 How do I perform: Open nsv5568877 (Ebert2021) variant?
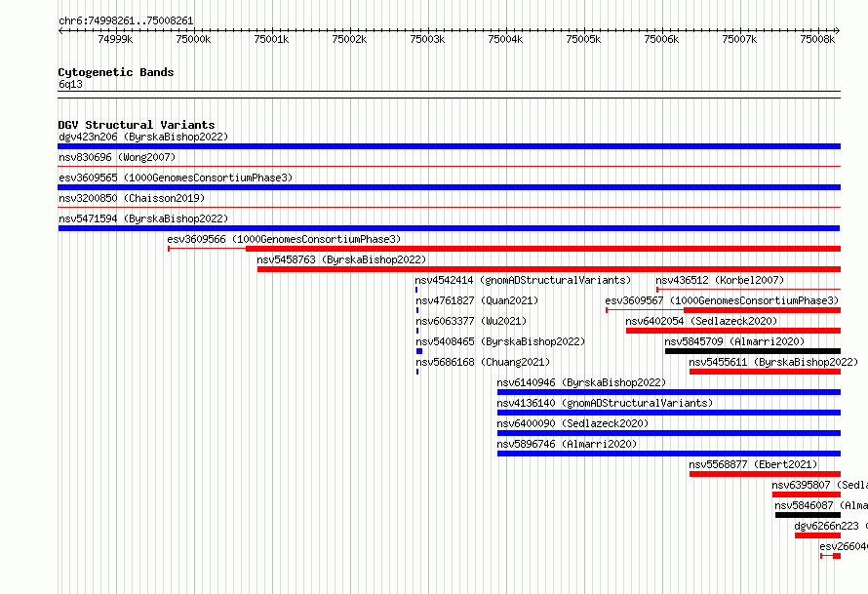coord(753,464)
